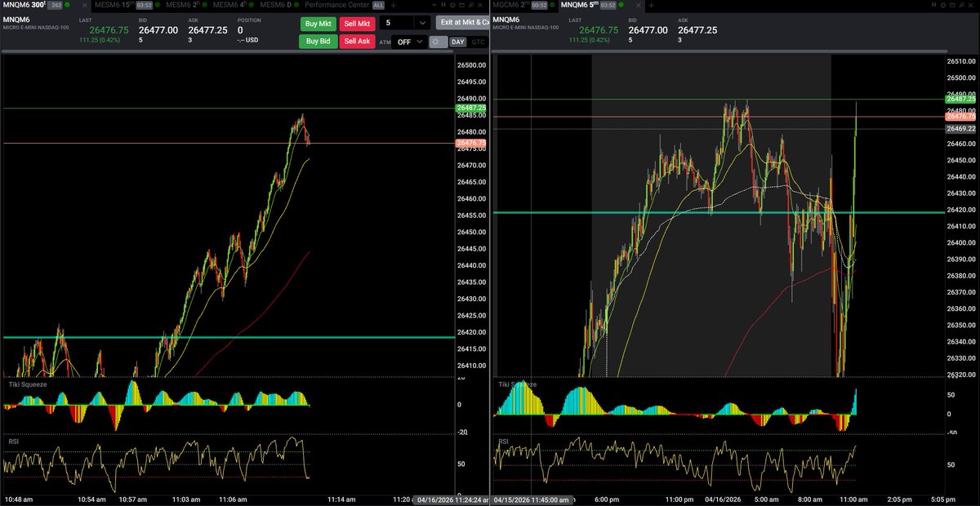The height and width of the screenshot is (506, 980).
Task: Click right panel LAST price 26476.75
Action: tap(599, 30)
